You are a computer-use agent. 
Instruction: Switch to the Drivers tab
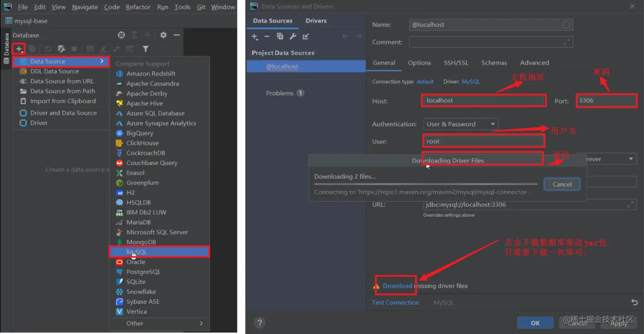coord(316,21)
